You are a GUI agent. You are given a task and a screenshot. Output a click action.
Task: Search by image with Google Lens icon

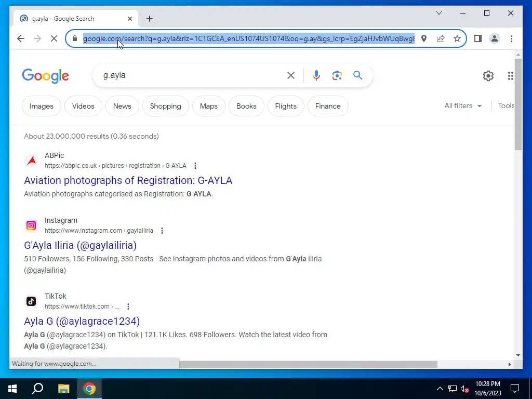point(337,75)
